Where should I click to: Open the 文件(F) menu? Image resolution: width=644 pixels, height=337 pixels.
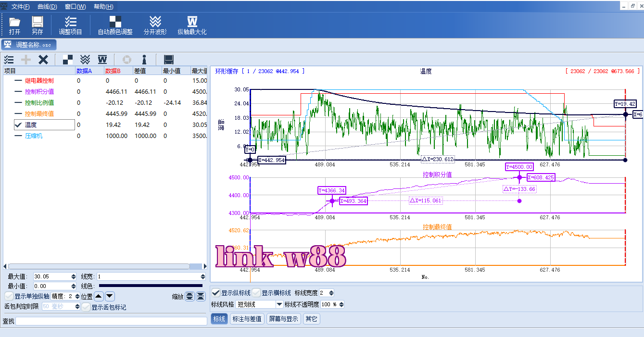[20, 7]
